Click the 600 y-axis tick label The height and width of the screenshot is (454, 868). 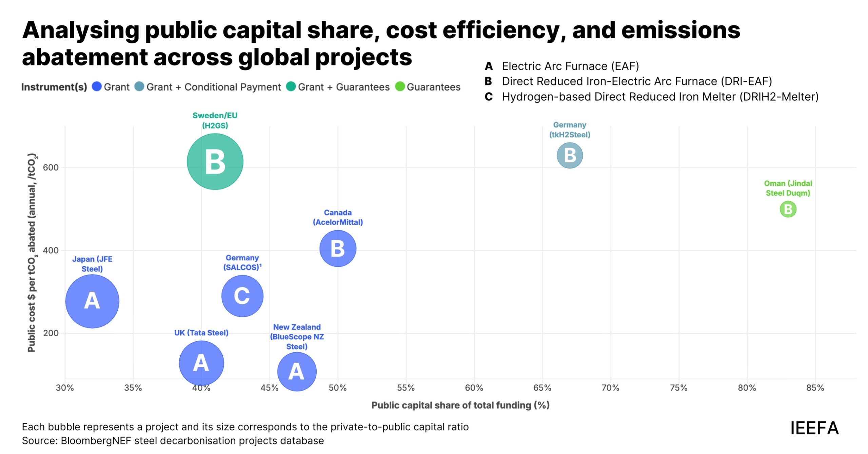tap(51, 167)
